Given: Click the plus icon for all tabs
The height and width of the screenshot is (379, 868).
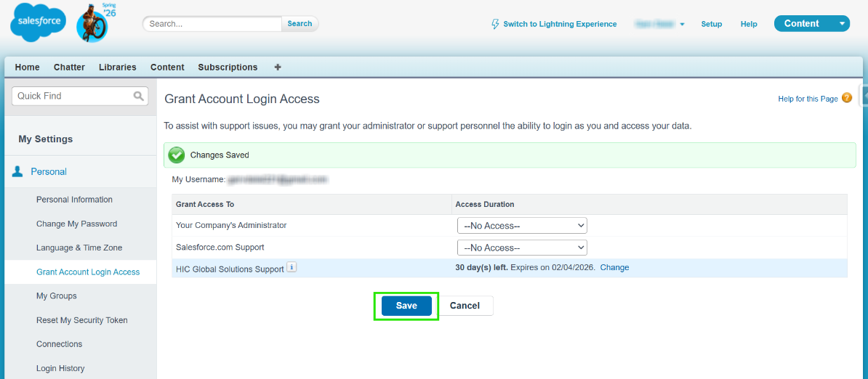Looking at the screenshot, I should [278, 67].
